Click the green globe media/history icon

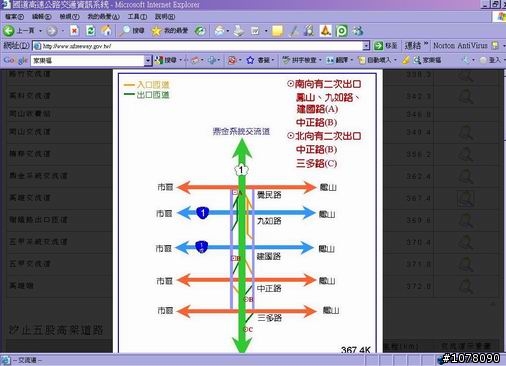200,31
